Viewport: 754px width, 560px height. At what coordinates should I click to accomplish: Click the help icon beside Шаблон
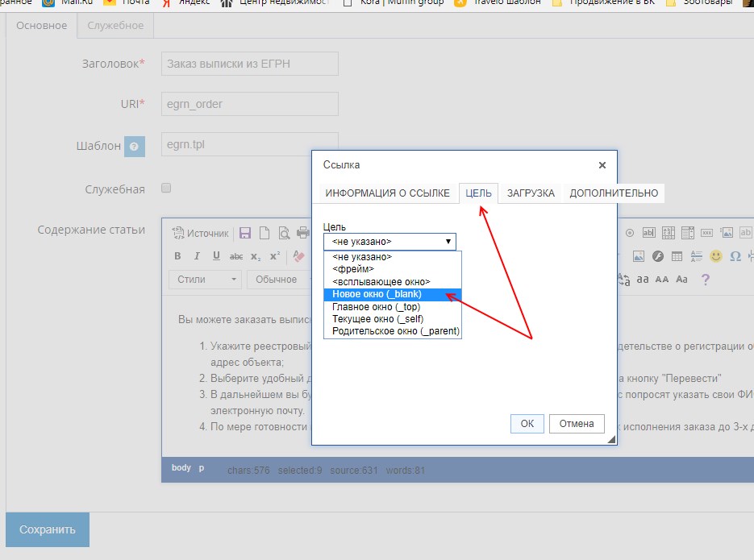tap(135, 147)
